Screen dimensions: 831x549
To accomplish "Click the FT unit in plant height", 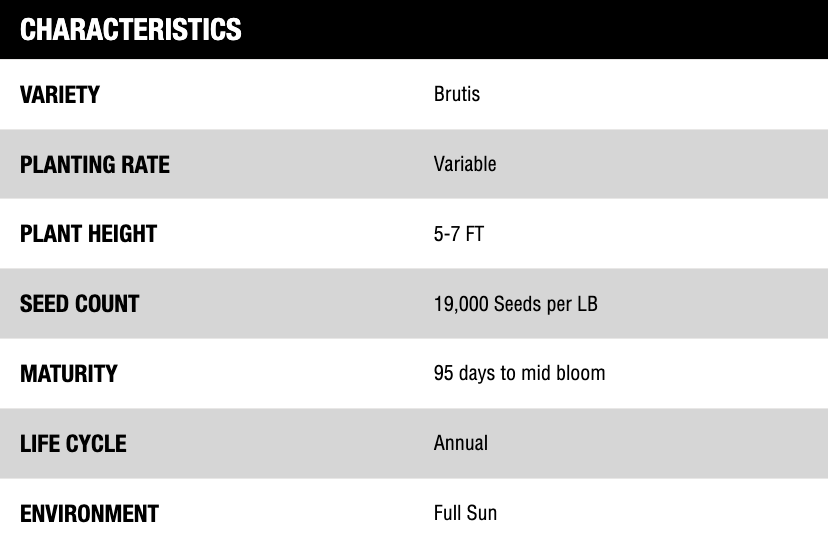I will coord(474,234).
